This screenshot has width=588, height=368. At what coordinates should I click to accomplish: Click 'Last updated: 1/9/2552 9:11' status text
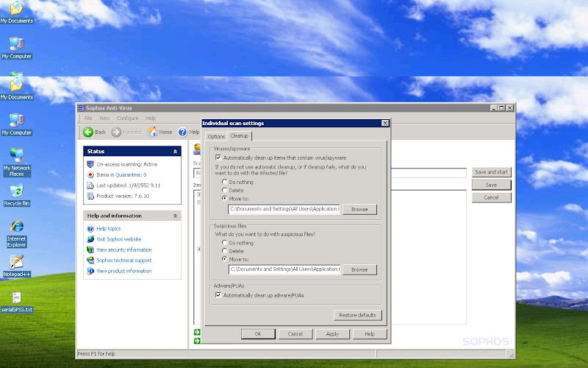129,185
